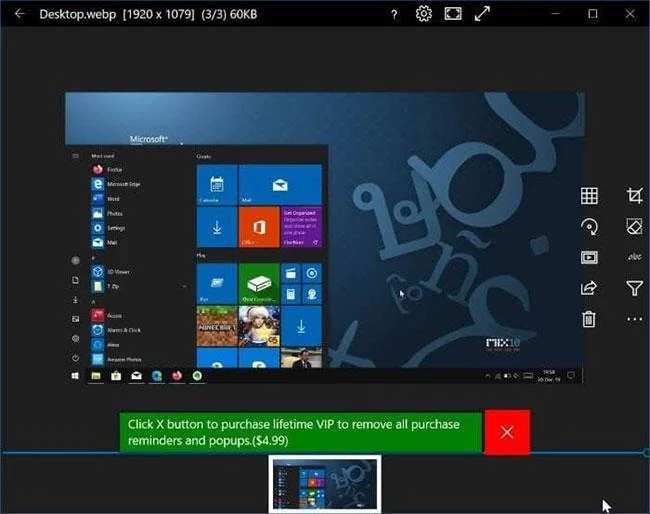Select the Crop tool icon
This screenshot has width=650, height=514.
point(635,195)
